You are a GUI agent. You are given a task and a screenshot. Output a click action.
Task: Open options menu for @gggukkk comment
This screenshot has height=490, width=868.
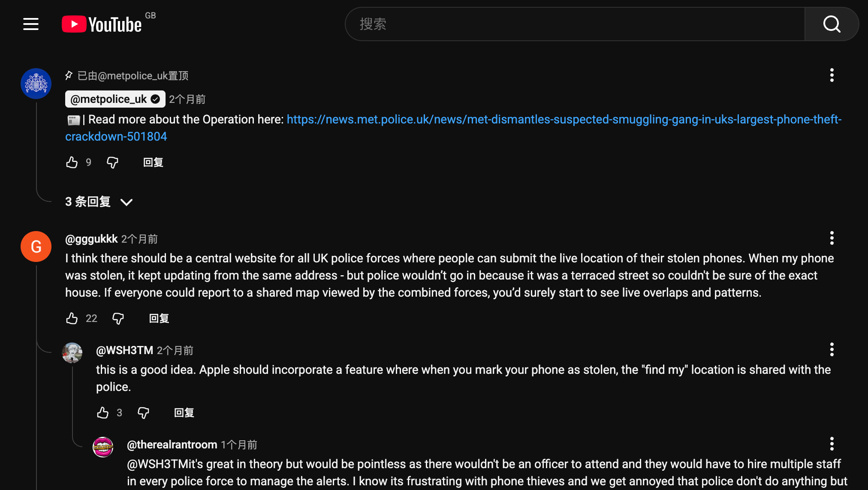[x=832, y=238]
